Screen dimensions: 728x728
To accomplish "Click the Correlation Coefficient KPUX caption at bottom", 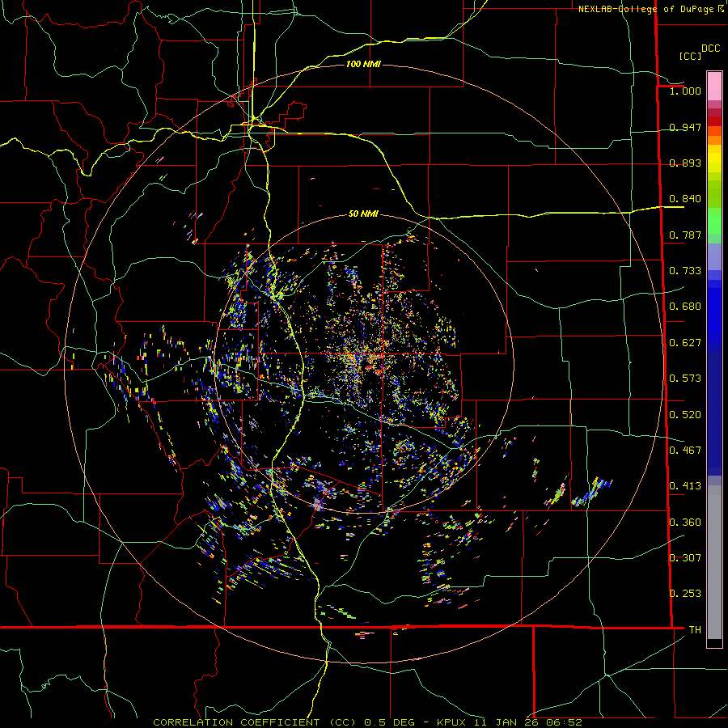I will [367, 722].
